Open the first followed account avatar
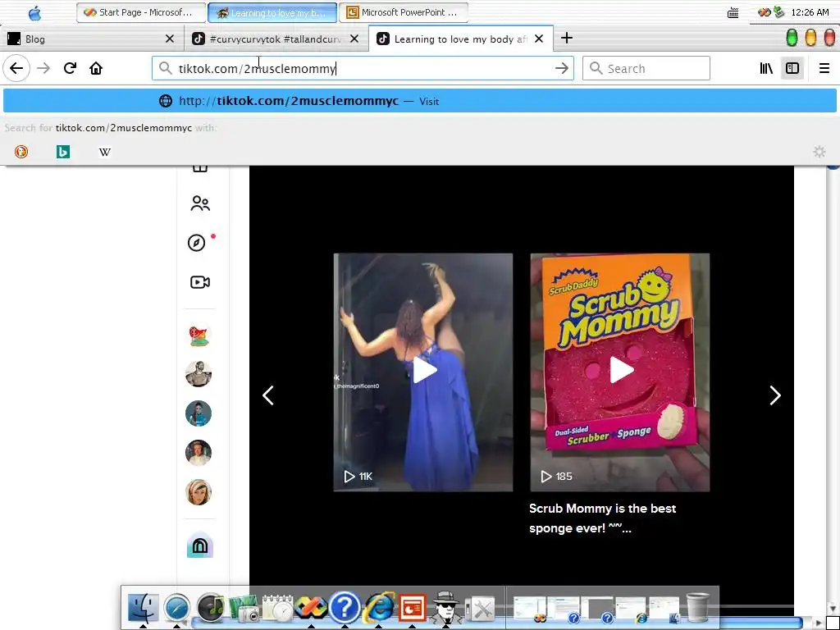840x630 pixels. (199, 336)
